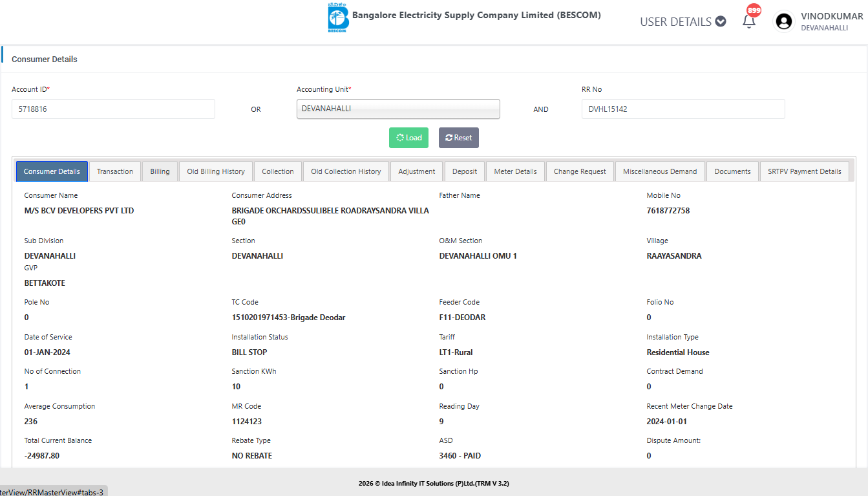The image size is (868, 496).
Task: Switch to the Deposit tab
Action: 465,171
